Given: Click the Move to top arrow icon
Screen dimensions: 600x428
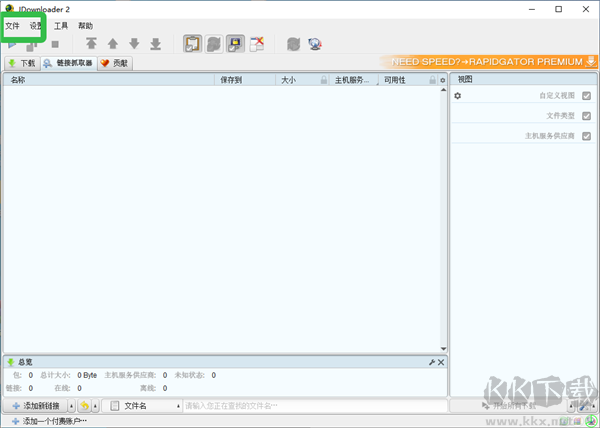Looking at the screenshot, I should tap(91, 43).
